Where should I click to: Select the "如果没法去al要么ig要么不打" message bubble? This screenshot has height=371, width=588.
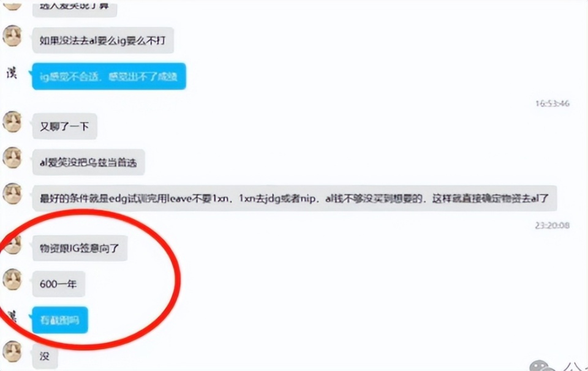click(103, 40)
